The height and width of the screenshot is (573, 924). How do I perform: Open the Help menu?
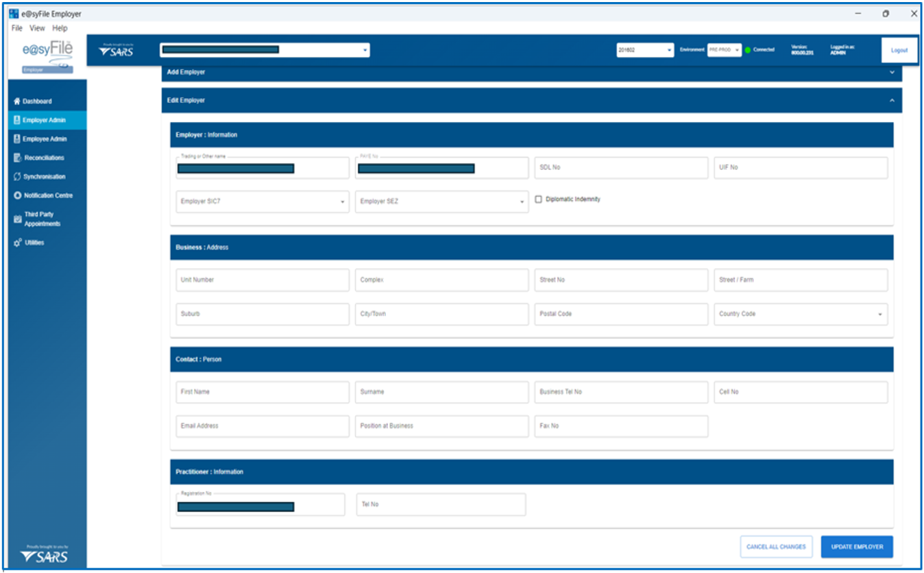[60, 28]
